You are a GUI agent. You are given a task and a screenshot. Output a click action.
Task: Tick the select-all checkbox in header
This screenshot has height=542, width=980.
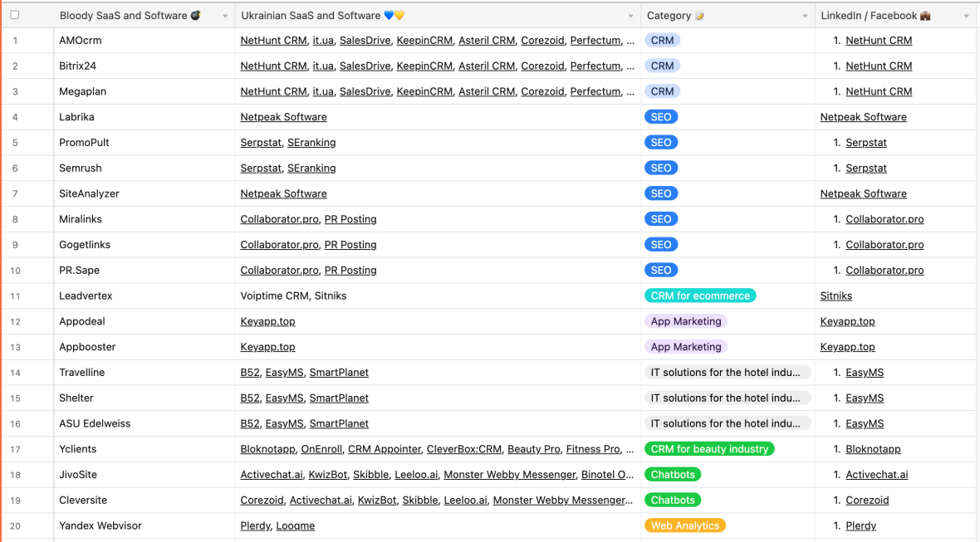[15, 15]
